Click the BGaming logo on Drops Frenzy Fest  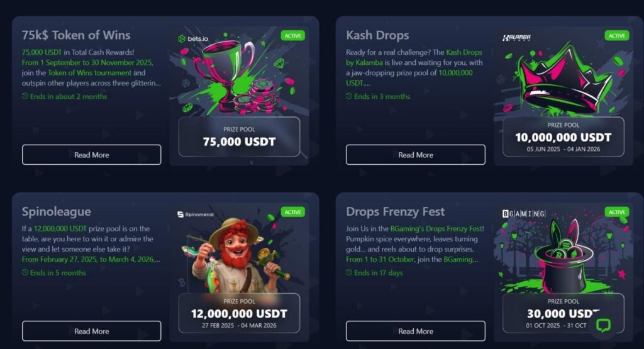coord(524,214)
